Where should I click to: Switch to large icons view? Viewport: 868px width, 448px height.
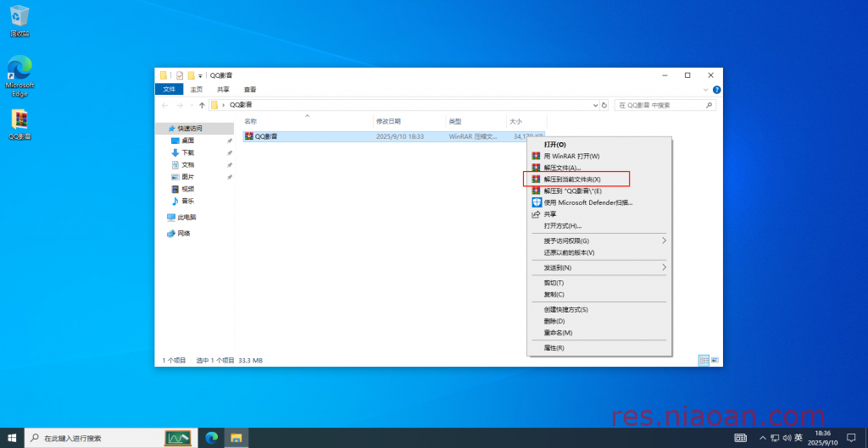[x=715, y=360]
